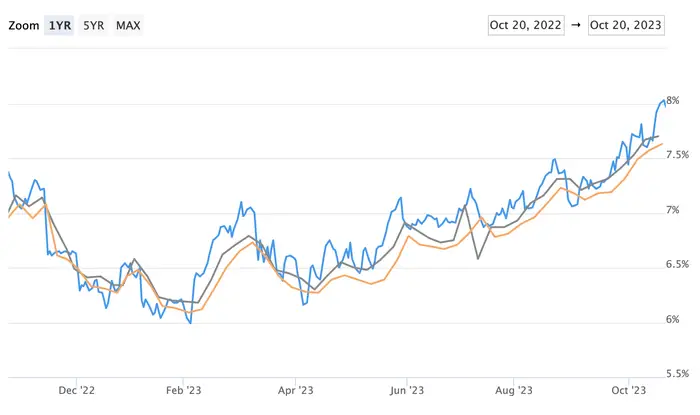This screenshot has width=700, height=415.
Task: Click the 5.5% y-axis label
Action: pyautogui.click(x=677, y=374)
